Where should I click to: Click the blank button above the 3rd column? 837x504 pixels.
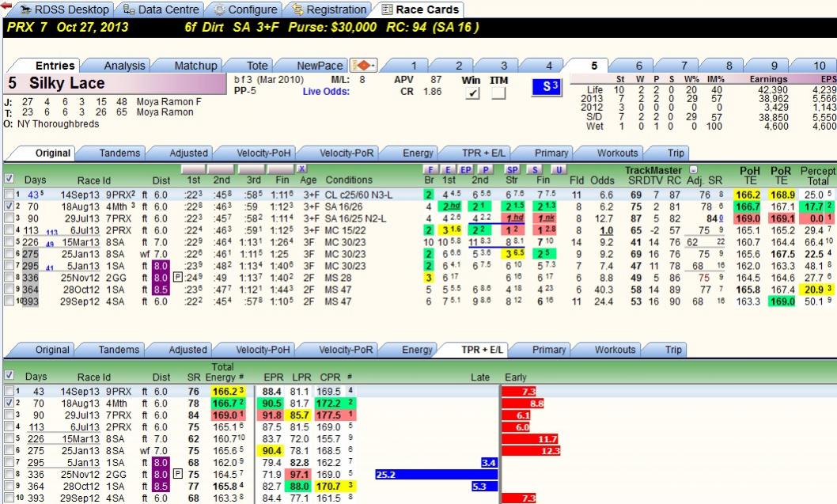click(252, 169)
